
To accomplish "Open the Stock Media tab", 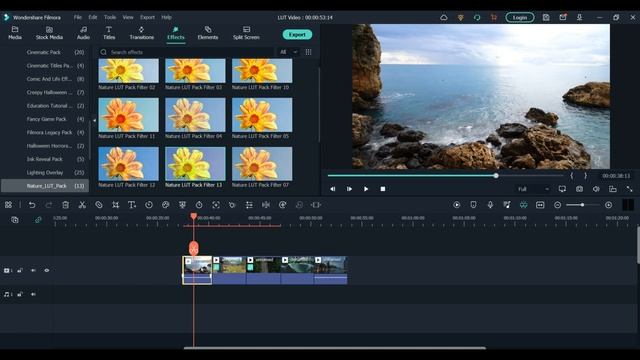I will [49, 33].
